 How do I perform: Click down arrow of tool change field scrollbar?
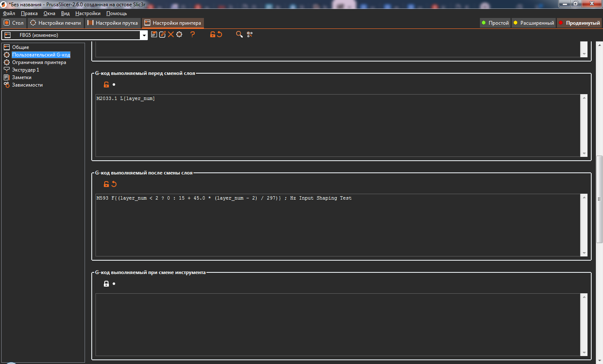(584, 353)
